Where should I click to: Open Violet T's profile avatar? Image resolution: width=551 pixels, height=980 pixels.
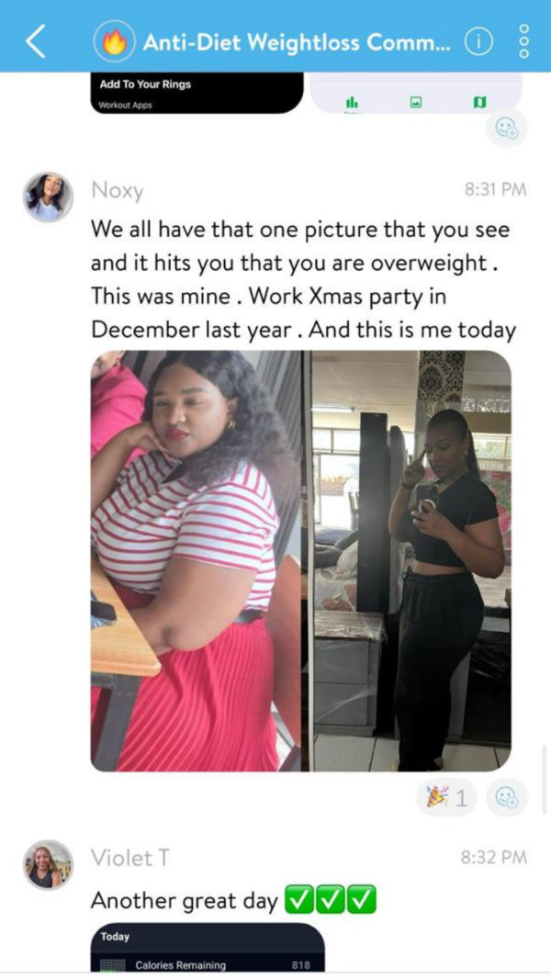48,864
